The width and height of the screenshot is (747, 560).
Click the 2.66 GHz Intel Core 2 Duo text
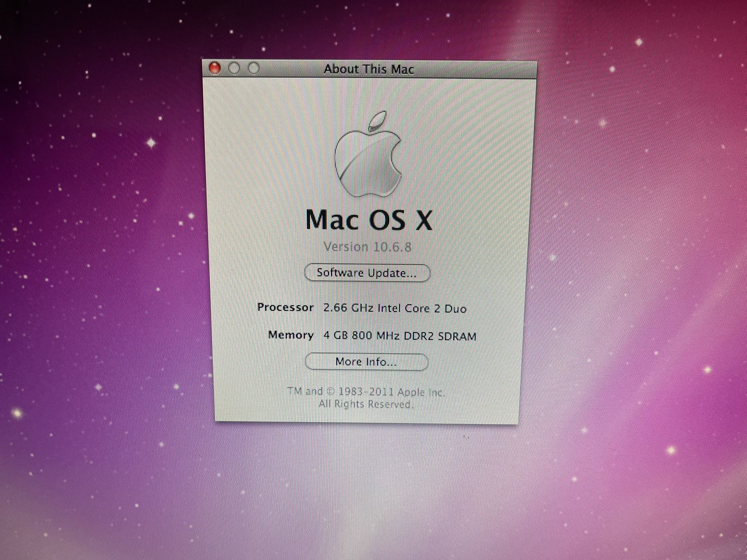(396, 308)
